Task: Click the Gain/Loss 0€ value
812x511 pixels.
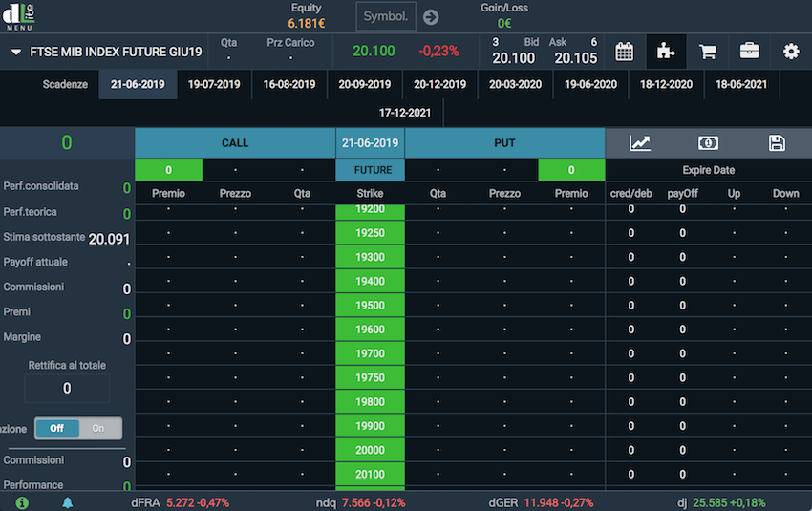Action: (504, 23)
